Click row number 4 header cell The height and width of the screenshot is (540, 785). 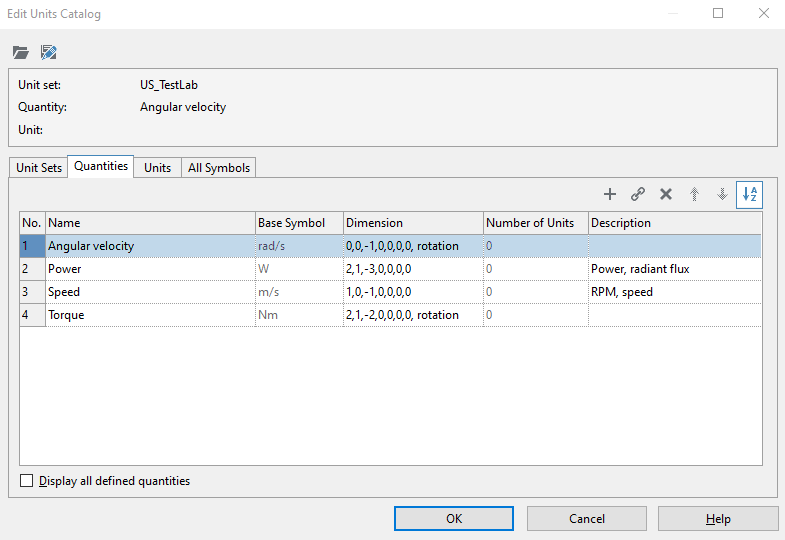tap(33, 315)
